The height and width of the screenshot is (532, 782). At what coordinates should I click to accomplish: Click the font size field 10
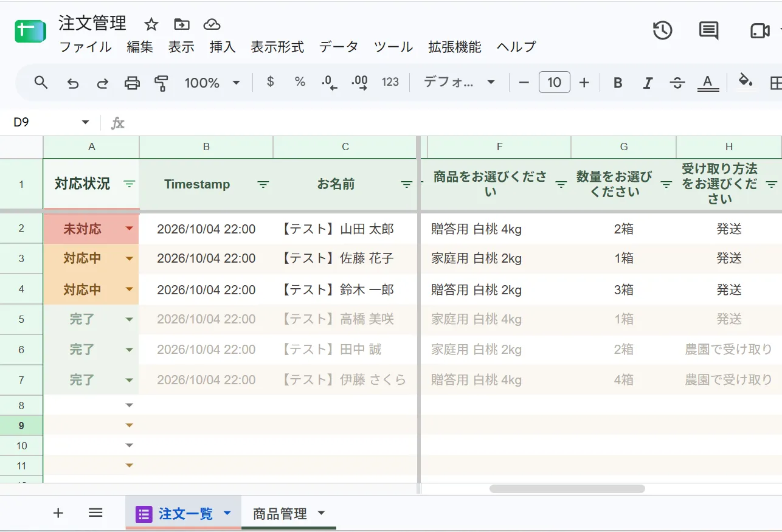pos(554,83)
